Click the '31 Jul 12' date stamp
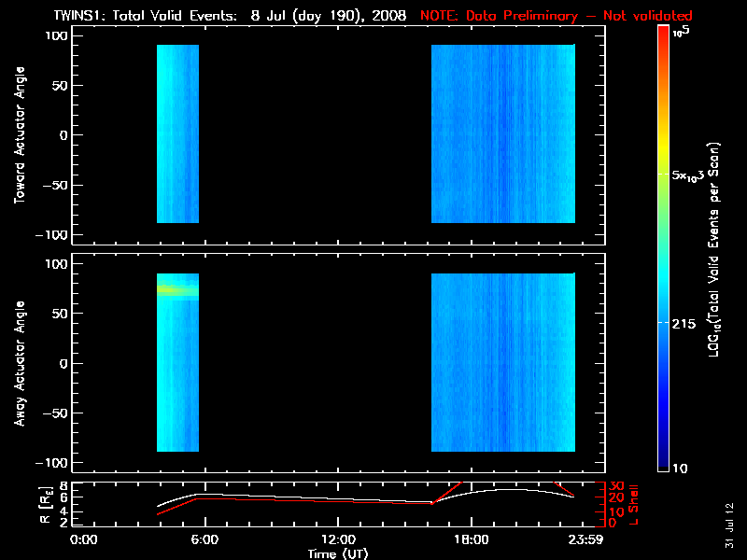Viewport: 747px width, 560px height. [x=730, y=525]
